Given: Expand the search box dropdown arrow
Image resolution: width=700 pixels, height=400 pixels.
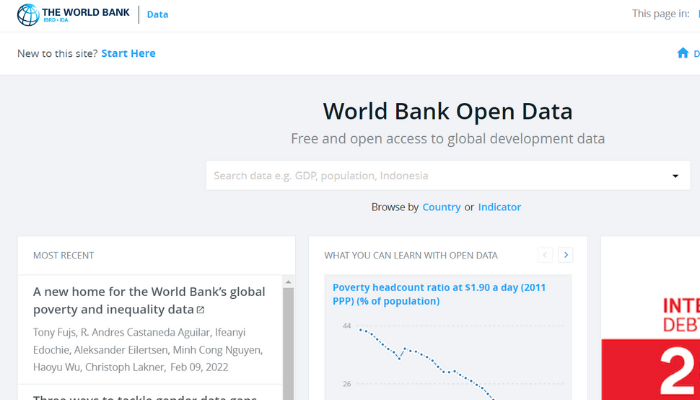Looking at the screenshot, I should [675, 176].
